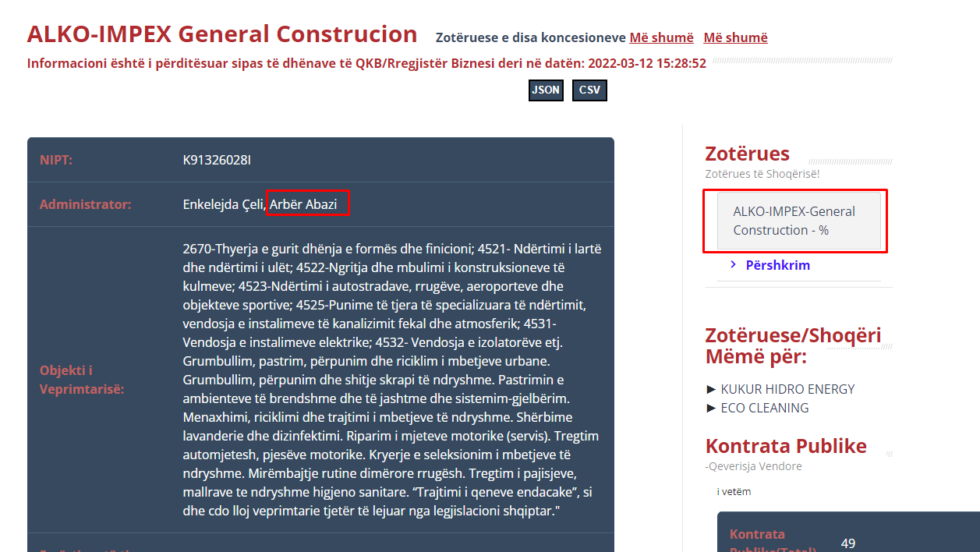980x552 pixels.
Task: Click the Administrator label
Action: (86, 204)
